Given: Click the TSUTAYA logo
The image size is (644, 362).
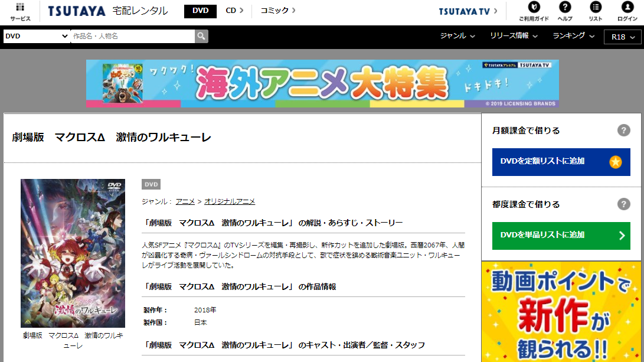Looking at the screenshot, I should point(77,11).
